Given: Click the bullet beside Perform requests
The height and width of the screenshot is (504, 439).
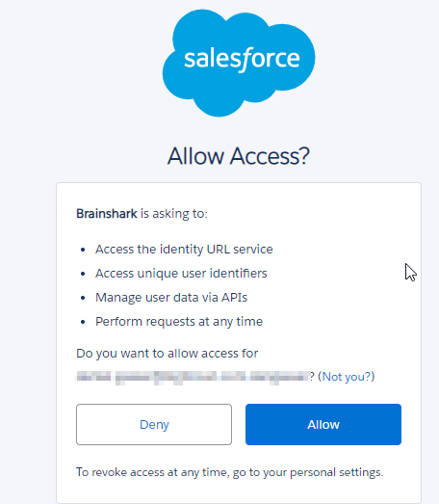Looking at the screenshot, I should (83, 322).
